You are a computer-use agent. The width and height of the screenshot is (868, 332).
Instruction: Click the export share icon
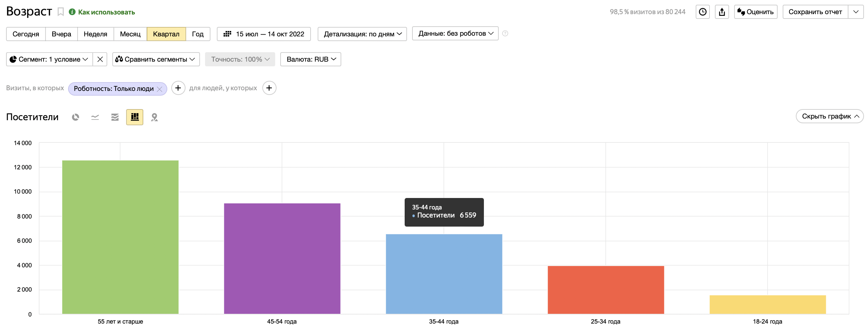click(722, 12)
